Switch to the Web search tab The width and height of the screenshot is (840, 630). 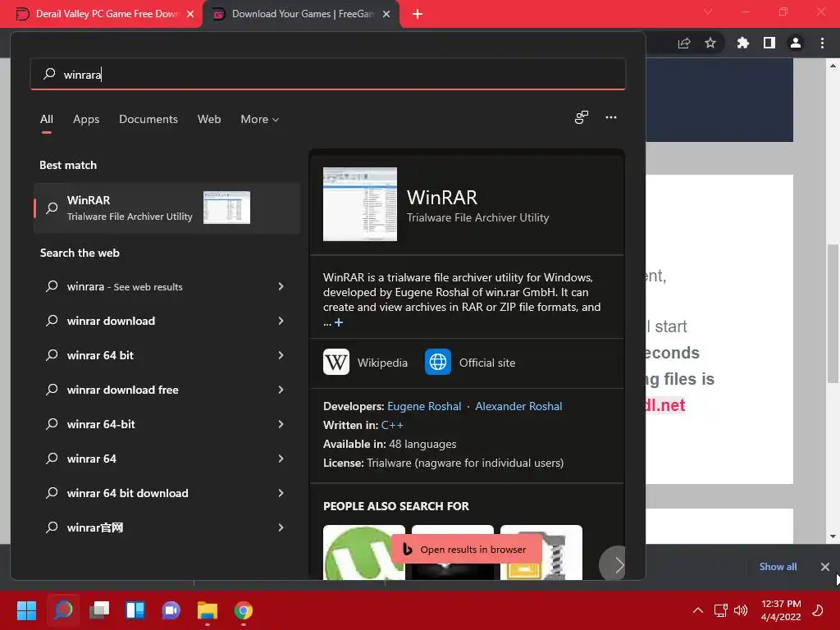[209, 119]
